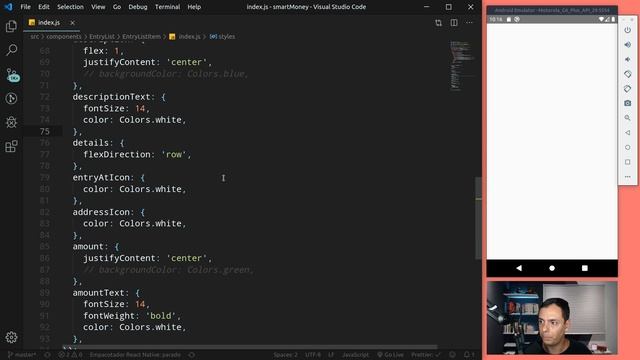Click the compare changes editor icon
The width and height of the screenshot is (640, 360).
(438, 23)
